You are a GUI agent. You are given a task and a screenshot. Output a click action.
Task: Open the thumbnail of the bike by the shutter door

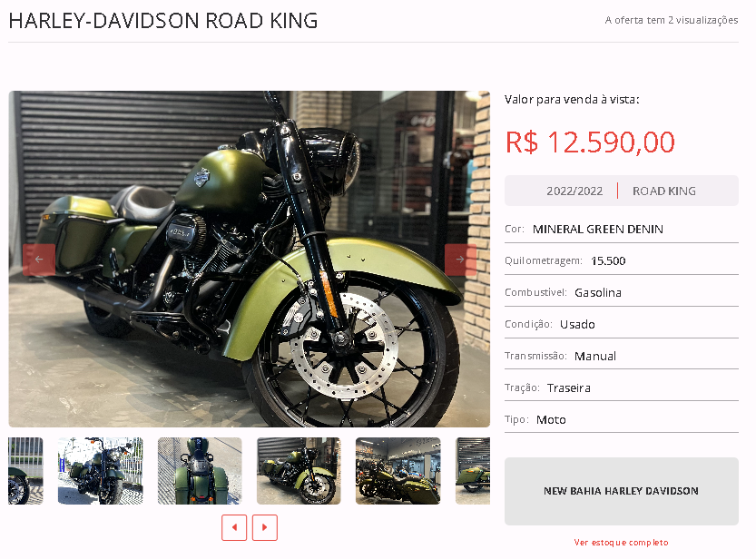pos(299,471)
